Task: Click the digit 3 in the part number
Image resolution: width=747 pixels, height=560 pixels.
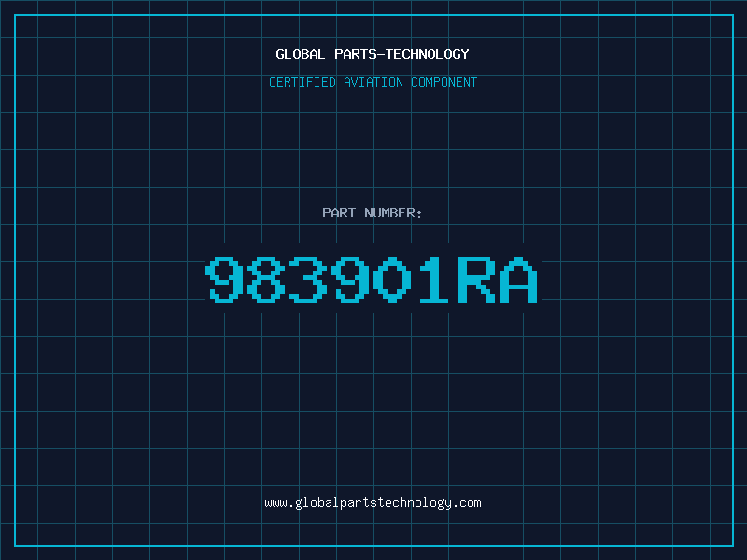Action: coord(308,279)
